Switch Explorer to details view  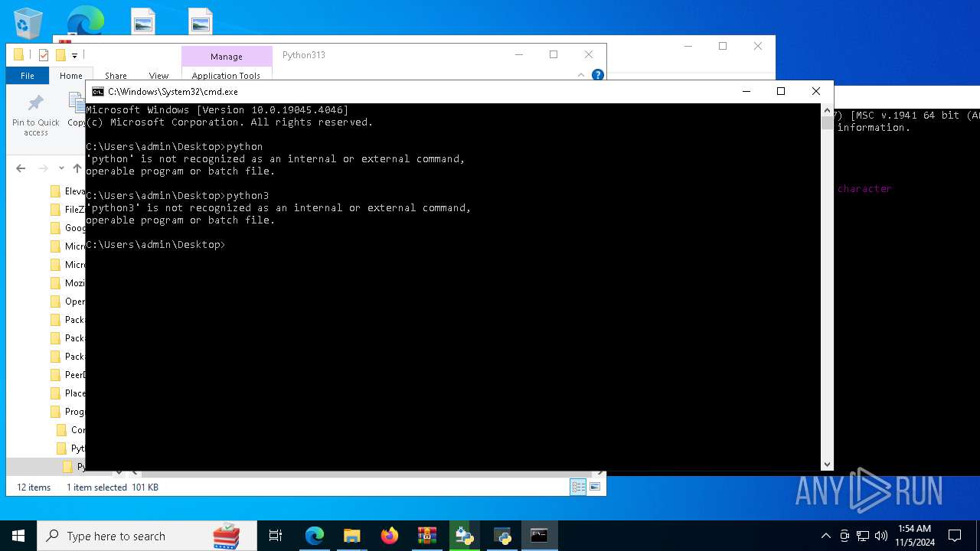point(578,487)
